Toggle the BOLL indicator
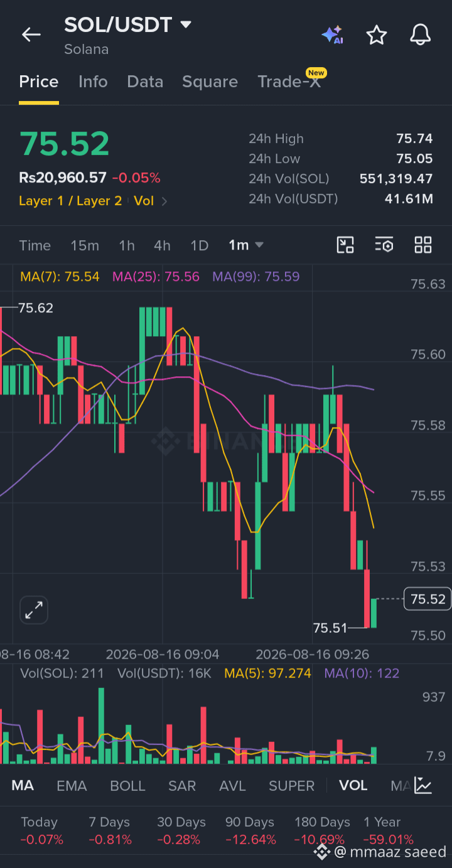The image size is (452, 868). click(127, 786)
